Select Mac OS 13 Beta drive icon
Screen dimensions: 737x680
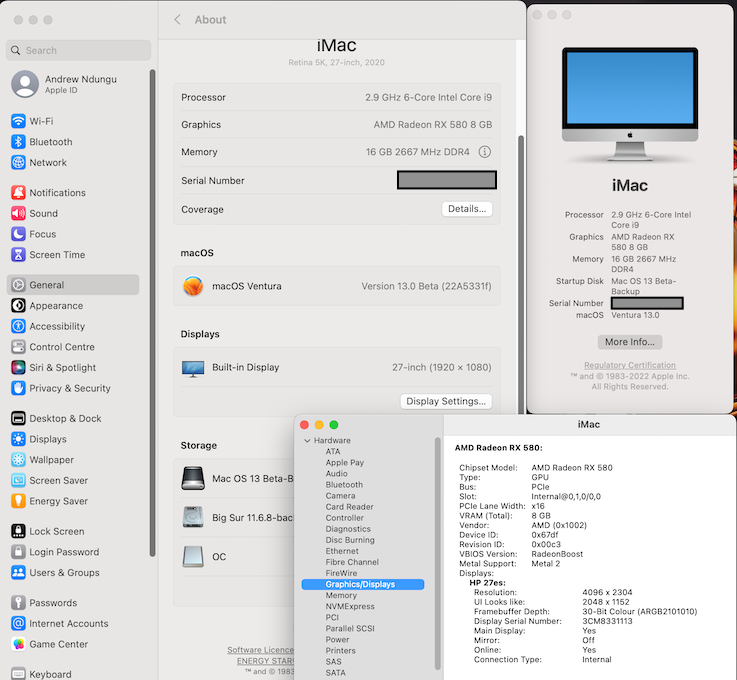pyautogui.click(x=193, y=478)
